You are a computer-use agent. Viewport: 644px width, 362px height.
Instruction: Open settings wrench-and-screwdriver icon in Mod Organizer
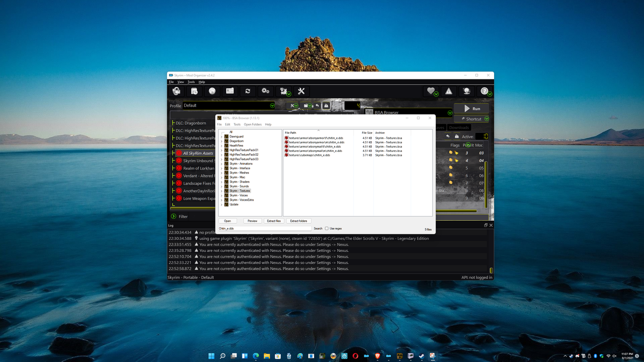click(x=301, y=91)
